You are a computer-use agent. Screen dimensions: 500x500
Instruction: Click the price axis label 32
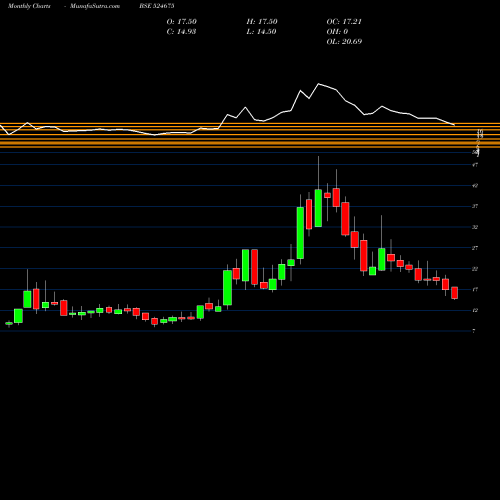pyautogui.click(x=475, y=227)
